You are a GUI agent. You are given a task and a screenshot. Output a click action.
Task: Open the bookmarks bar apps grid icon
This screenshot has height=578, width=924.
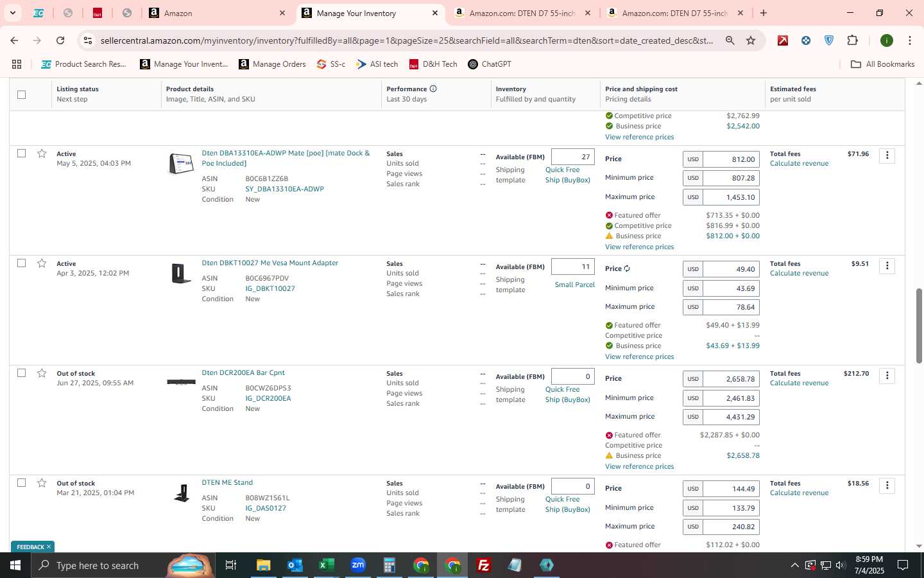17,64
